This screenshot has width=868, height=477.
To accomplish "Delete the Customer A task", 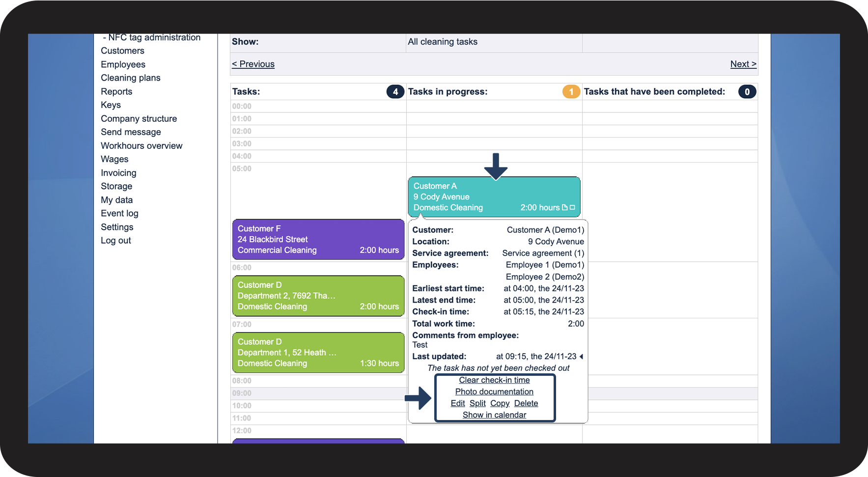I will pos(526,403).
